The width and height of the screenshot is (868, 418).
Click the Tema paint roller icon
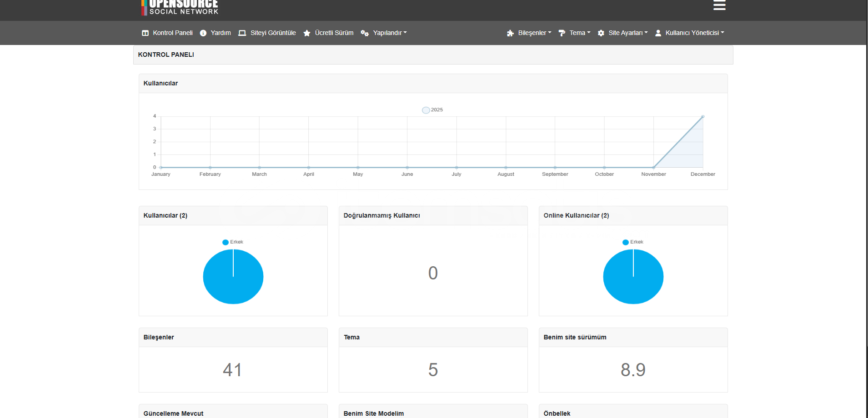tap(562, 33)
